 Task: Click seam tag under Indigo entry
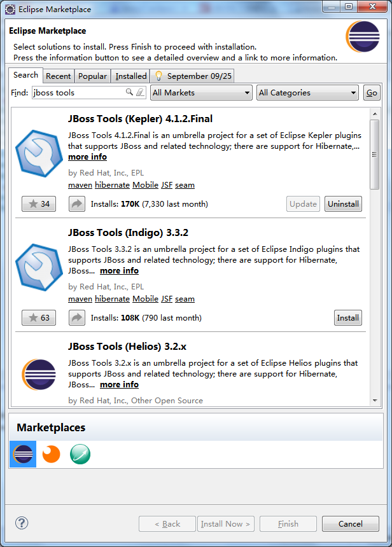pyautogui.click(x=185, y=298)
